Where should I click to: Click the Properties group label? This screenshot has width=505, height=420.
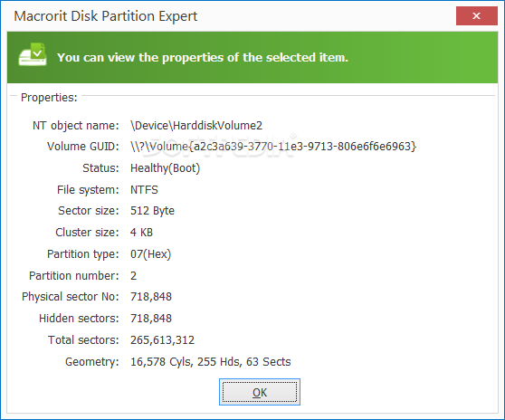[49, 97]
